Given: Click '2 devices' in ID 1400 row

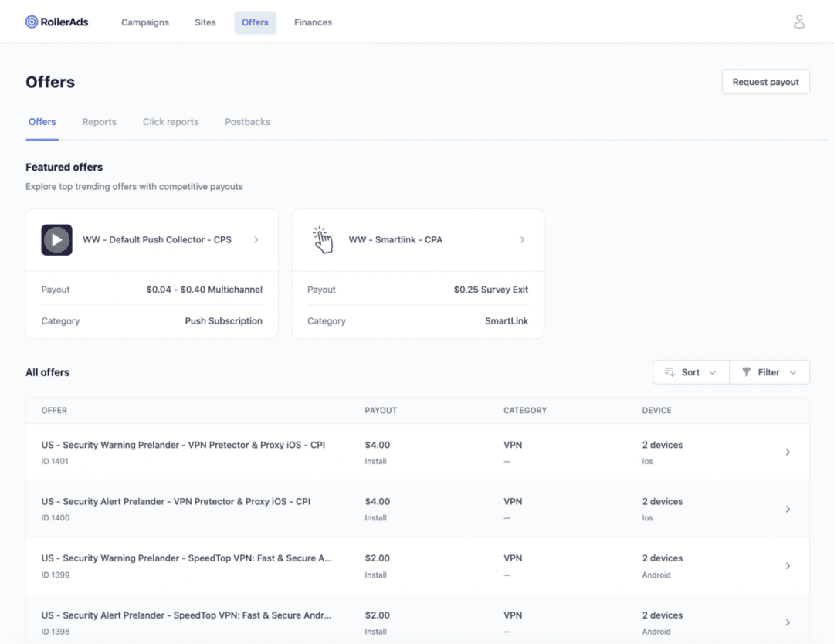Looking at the screenshot, I should click(663, 501).
